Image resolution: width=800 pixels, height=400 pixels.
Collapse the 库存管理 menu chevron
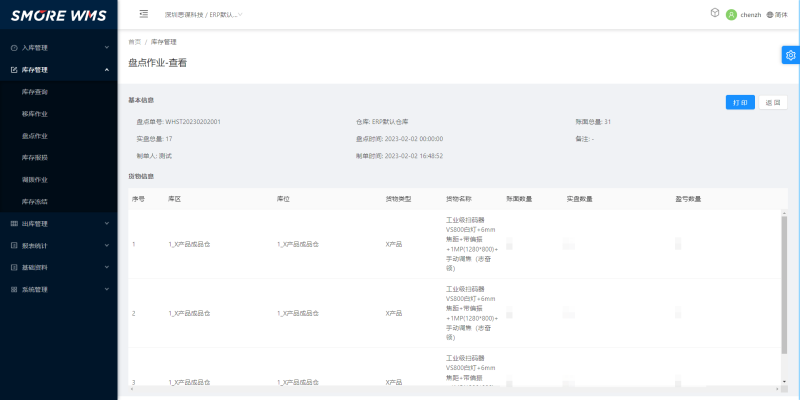tap(106, 70)
